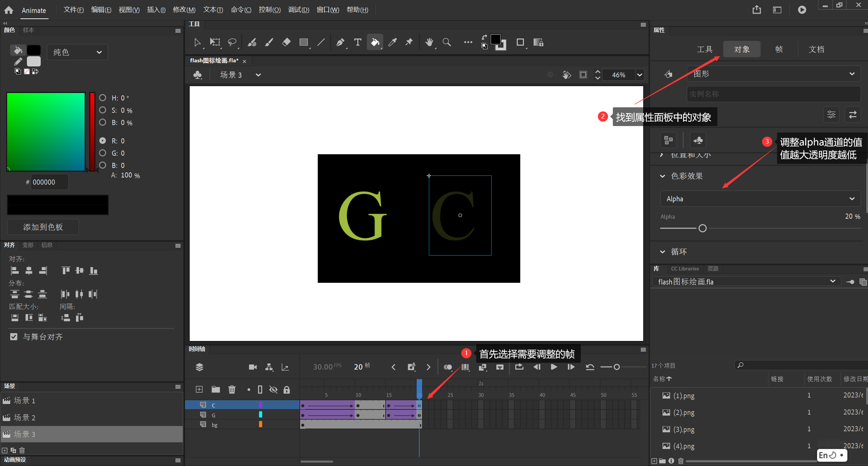Viewport: 868px width, 466px height.
Task: Select the Line tool
Action: (x=321, y=42)
